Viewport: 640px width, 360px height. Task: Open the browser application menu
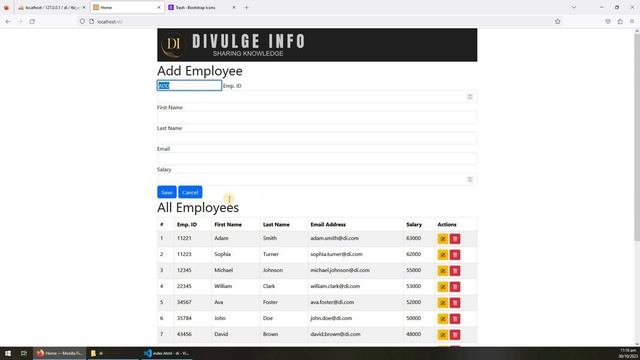click(x=632, y=21)
